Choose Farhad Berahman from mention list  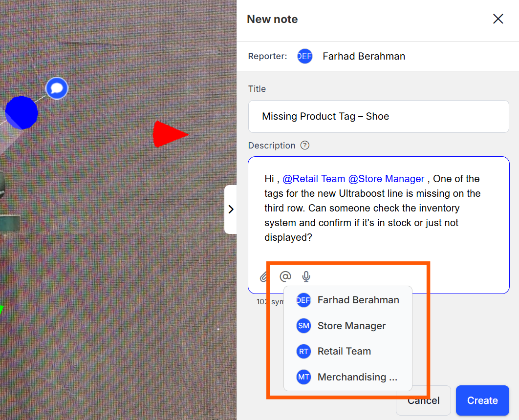point(358,300)
